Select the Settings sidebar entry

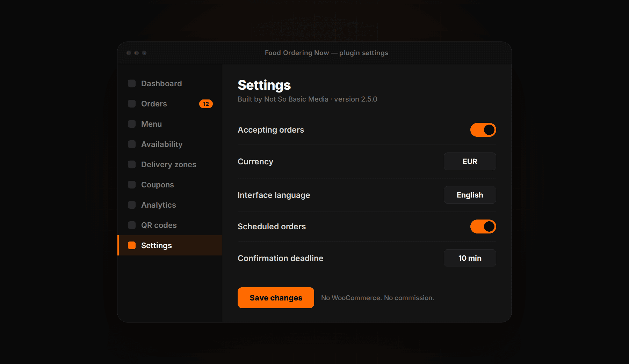tap(170, 245)
